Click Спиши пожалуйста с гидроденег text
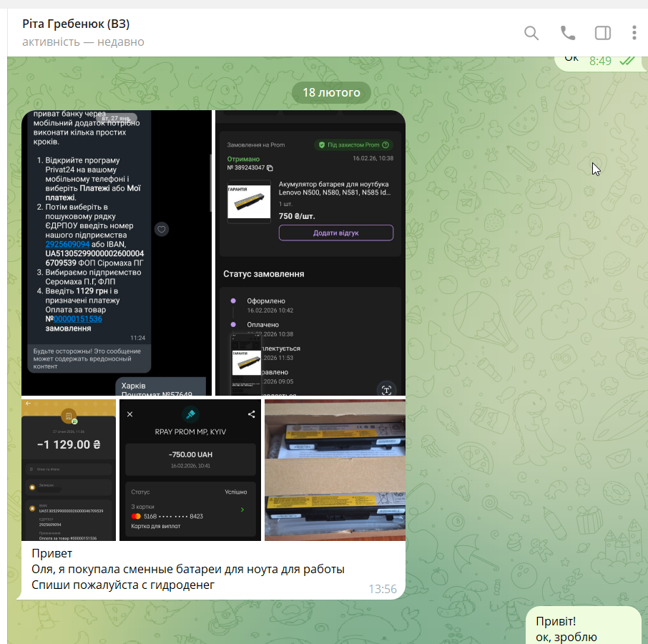The image size is (648, 644). [123, 585]
